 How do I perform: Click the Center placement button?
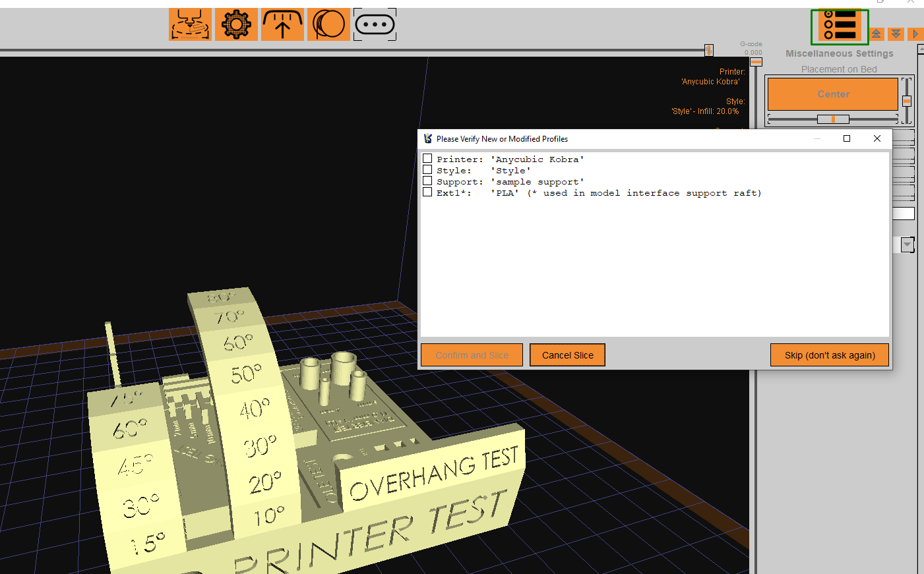(833, 94)
